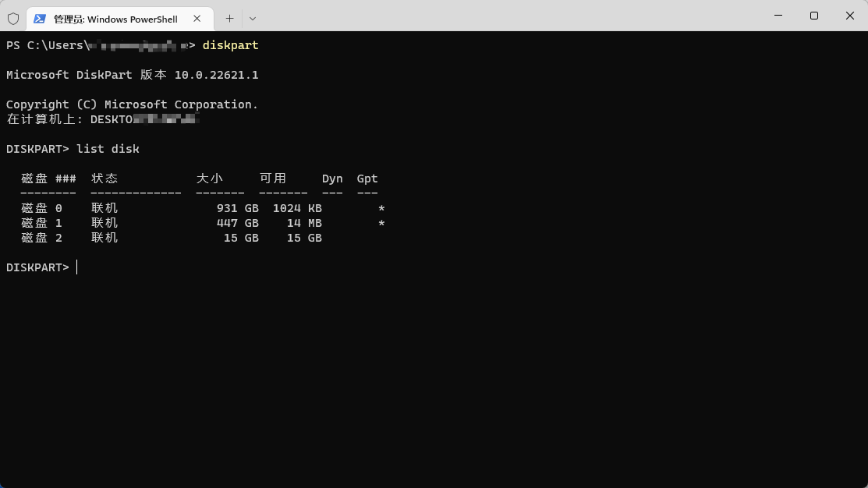Click the '931 GB' size value
This screenshot has height=488, width=868.
coord(238,208)
